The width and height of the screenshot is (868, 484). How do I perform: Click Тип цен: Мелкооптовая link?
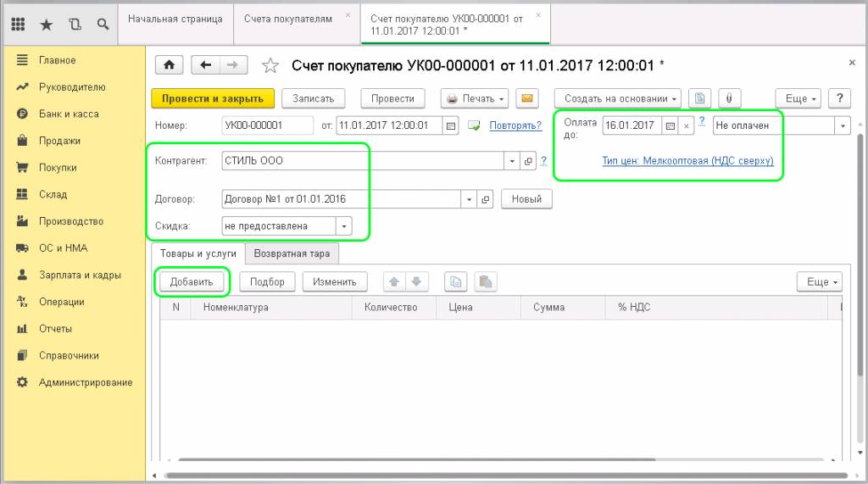point(687,161)
